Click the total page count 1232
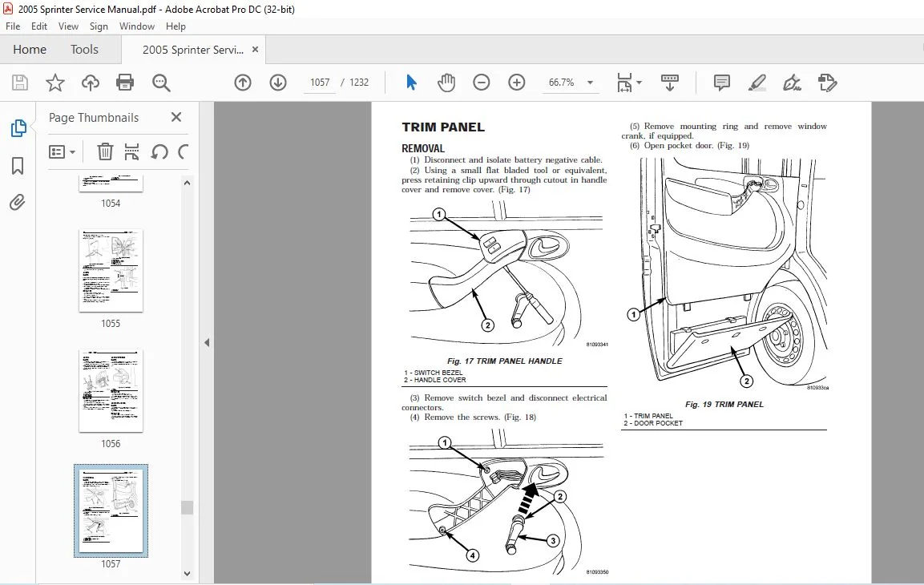This screenshot has height=585, width=924. point(359,83)
